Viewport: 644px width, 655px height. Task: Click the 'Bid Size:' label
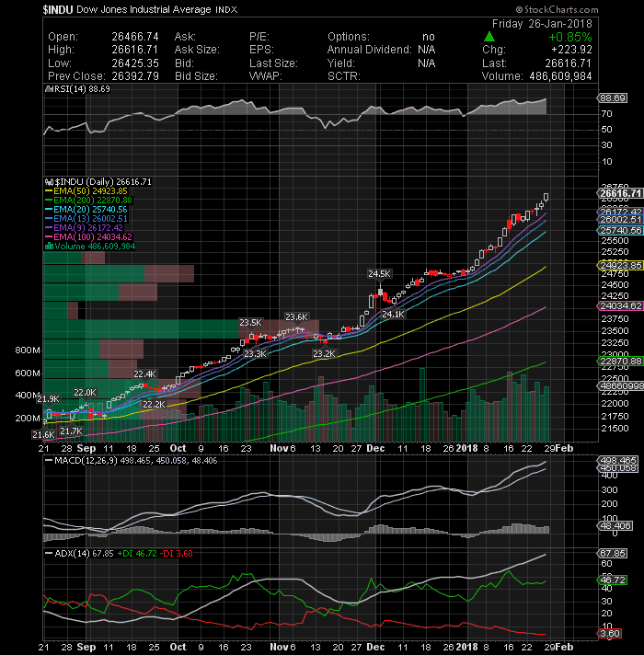click(x=196, y=76)
